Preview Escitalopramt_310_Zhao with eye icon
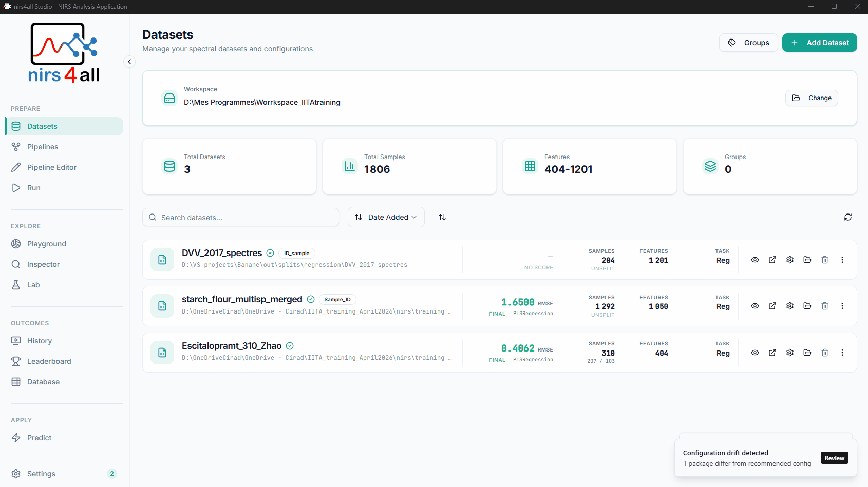868x487 pixels. click(x=755, y=353)
